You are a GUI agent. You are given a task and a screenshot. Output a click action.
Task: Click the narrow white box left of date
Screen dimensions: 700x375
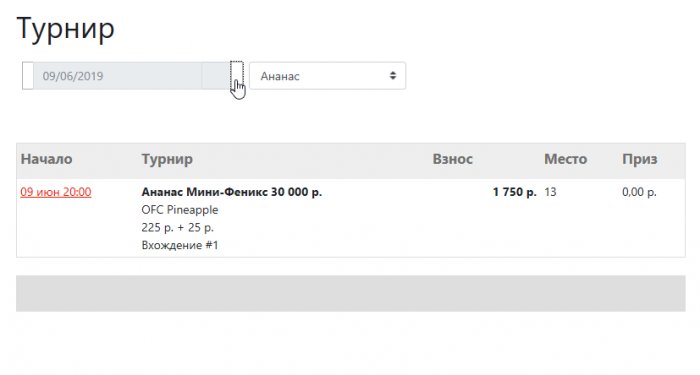[28, 76]
